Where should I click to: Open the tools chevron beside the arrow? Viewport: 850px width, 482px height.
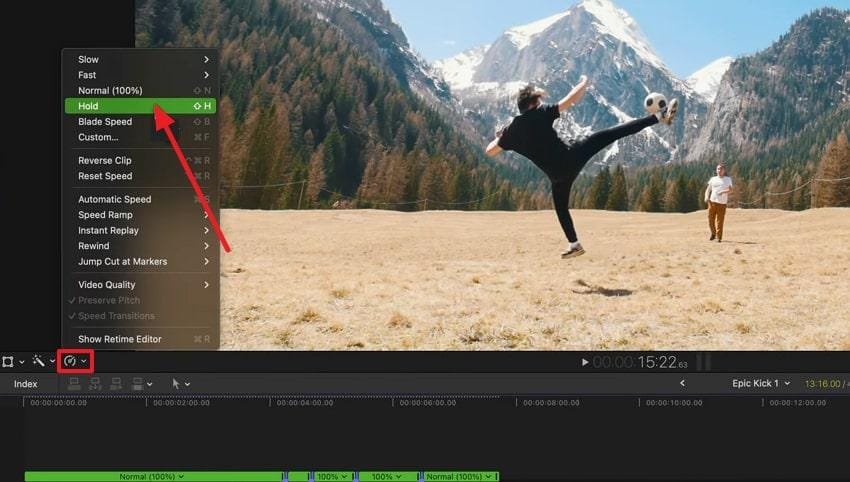188,384
